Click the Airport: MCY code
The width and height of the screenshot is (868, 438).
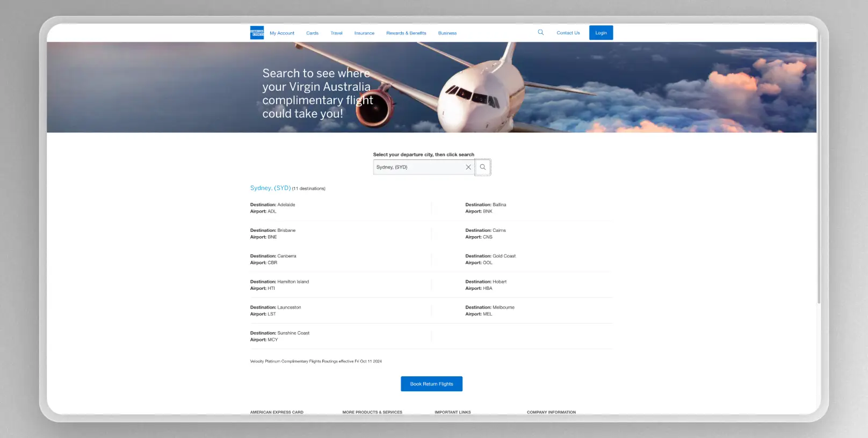(264, 340)
